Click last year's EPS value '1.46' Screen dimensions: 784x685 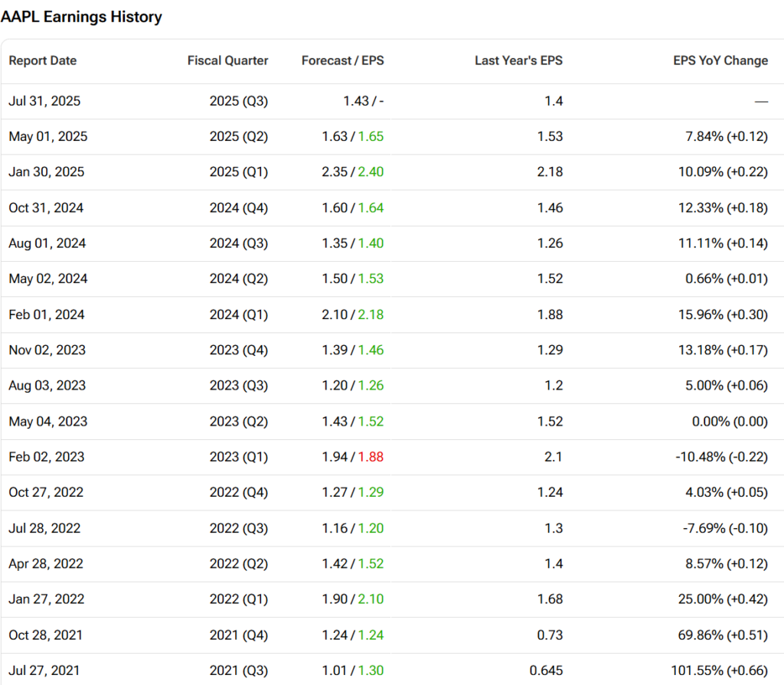(x=550, y=207)
